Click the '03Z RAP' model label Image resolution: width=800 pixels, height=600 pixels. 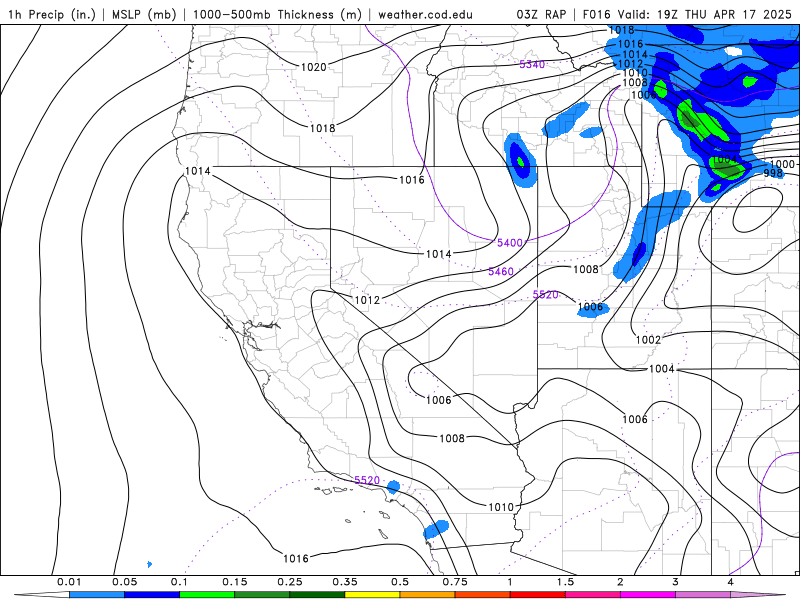click(x=541, y=14)
